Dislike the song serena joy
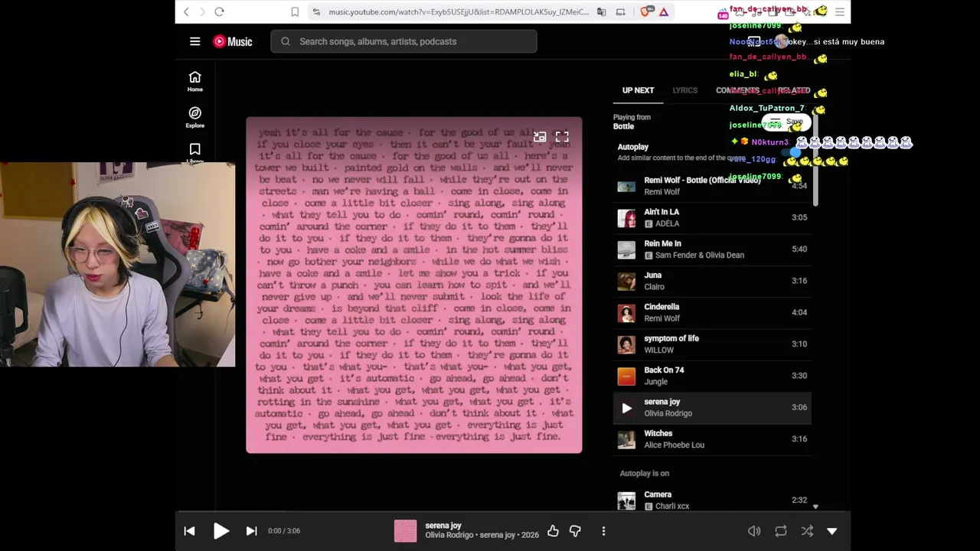 (575, 531)
